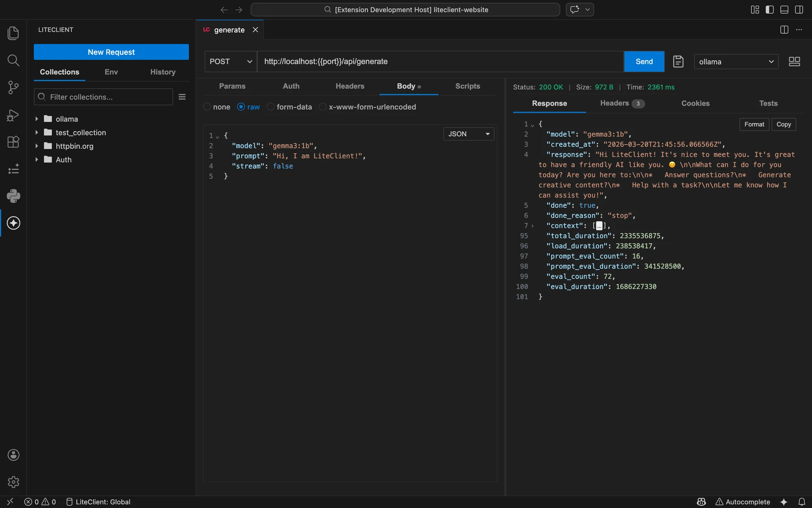Viewport: 812px width, 508px height.
Task: Split the editor right
Action: point(784,30)
